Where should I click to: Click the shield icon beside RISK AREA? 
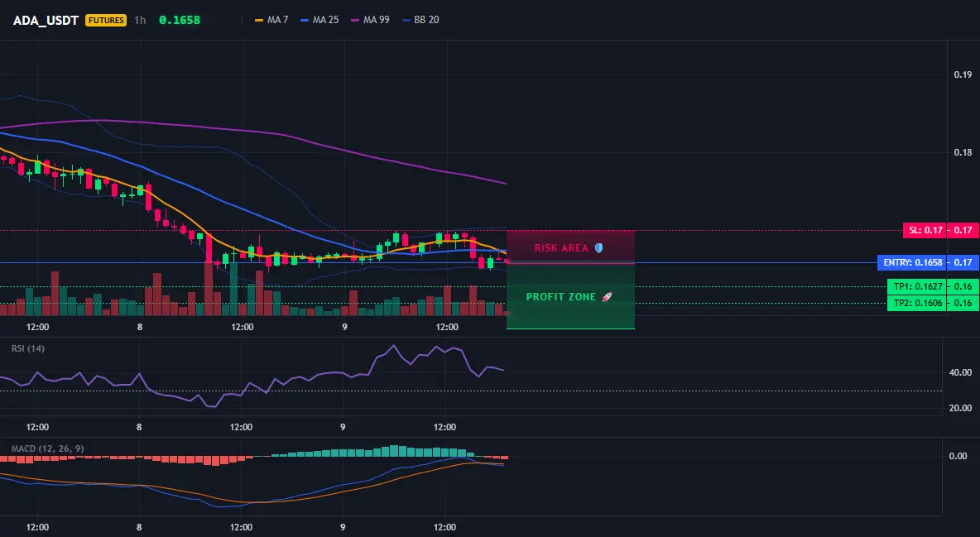coord(598,248)
